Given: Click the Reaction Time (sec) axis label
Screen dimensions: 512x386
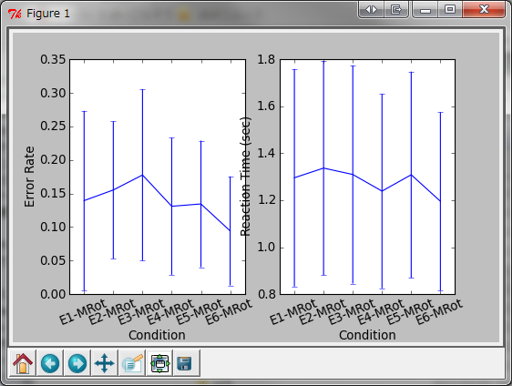Looking at the screenshot, I should (245, 177).
